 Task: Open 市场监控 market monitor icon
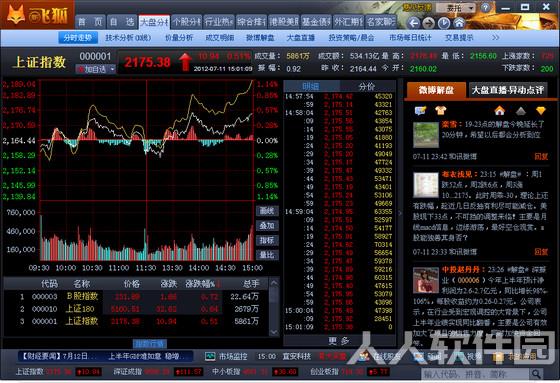tap(210, 356)
